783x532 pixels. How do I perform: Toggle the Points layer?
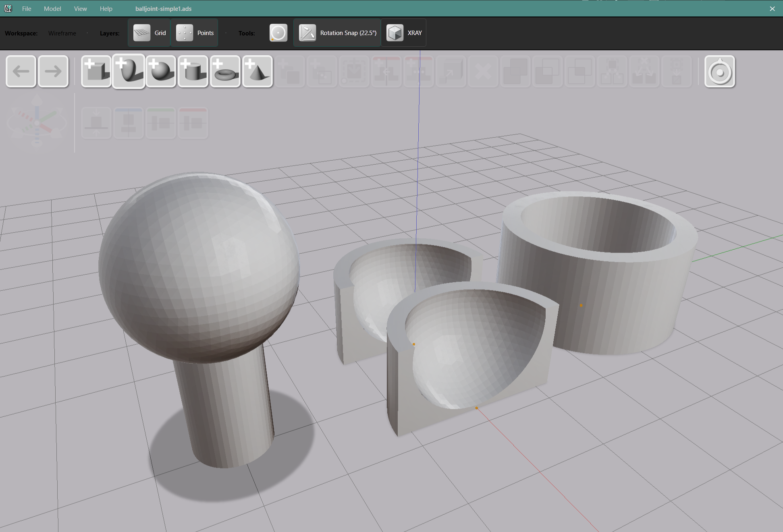click(195, 33)
